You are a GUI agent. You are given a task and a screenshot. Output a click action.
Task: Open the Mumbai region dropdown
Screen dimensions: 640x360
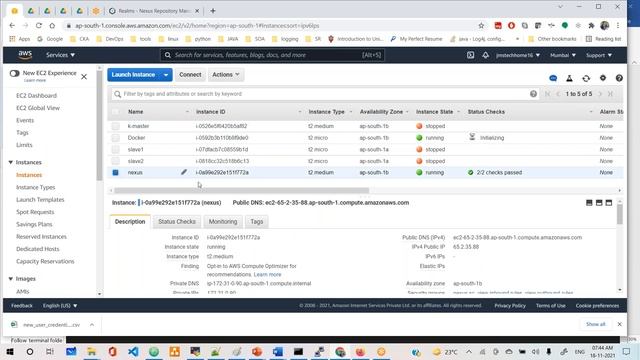pos(562,55)
